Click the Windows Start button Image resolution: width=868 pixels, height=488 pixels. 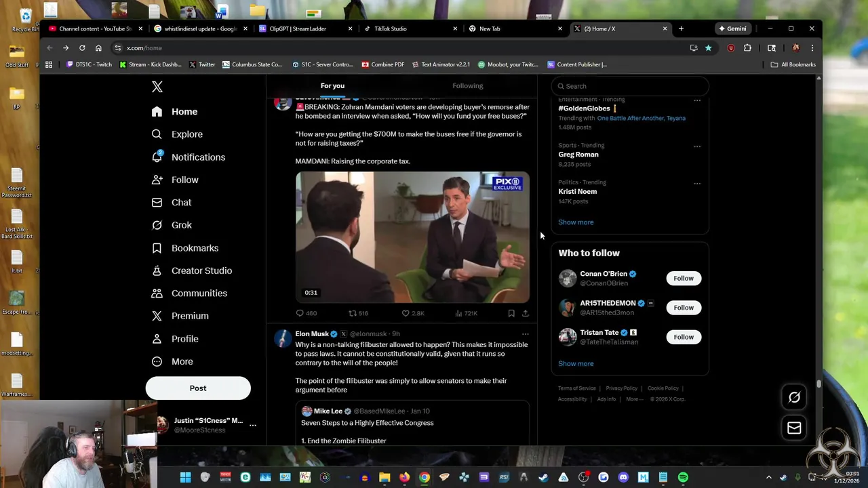pyautogui.click(x=185, y=477)
